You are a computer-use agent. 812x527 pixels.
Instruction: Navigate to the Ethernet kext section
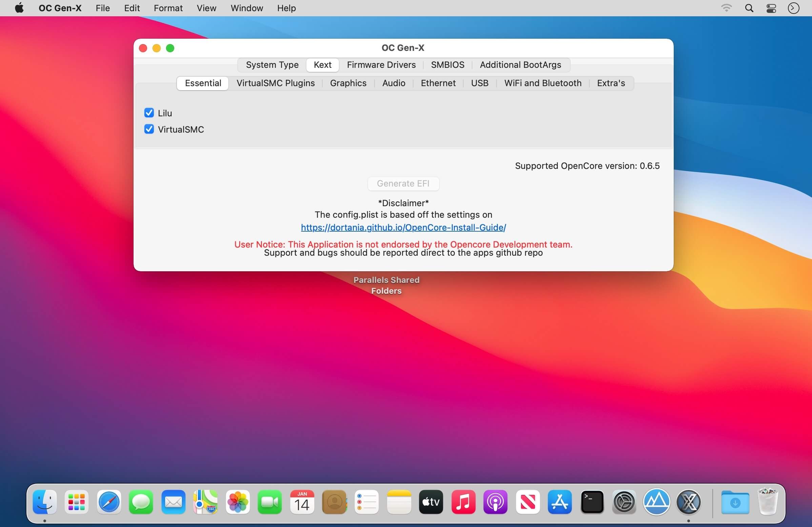pos(439,83)
